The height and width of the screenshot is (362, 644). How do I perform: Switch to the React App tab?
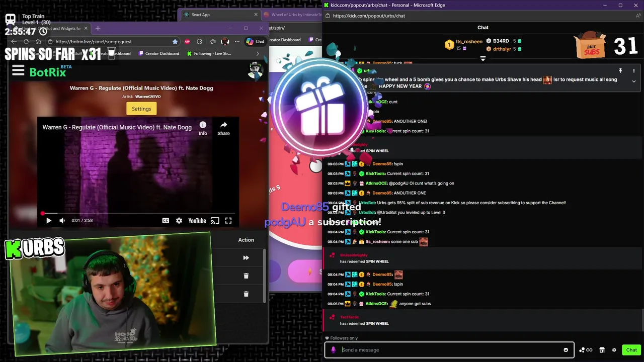tap(219, 15)
